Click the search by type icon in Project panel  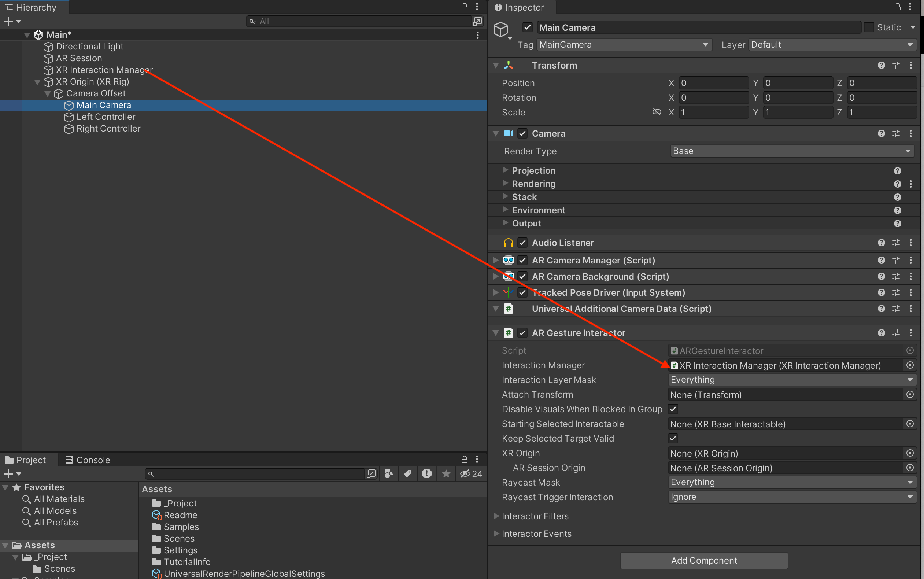(x=389, y=474)
